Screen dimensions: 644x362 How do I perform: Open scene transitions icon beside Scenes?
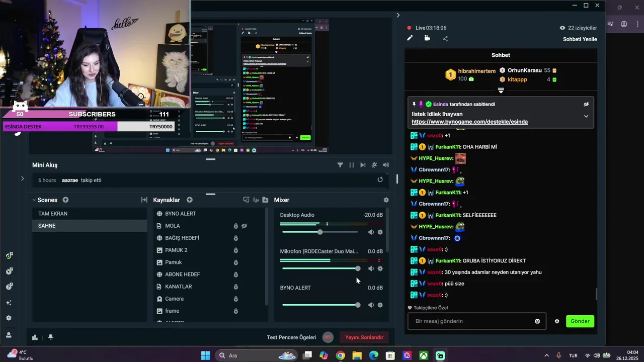coord(144,200)
